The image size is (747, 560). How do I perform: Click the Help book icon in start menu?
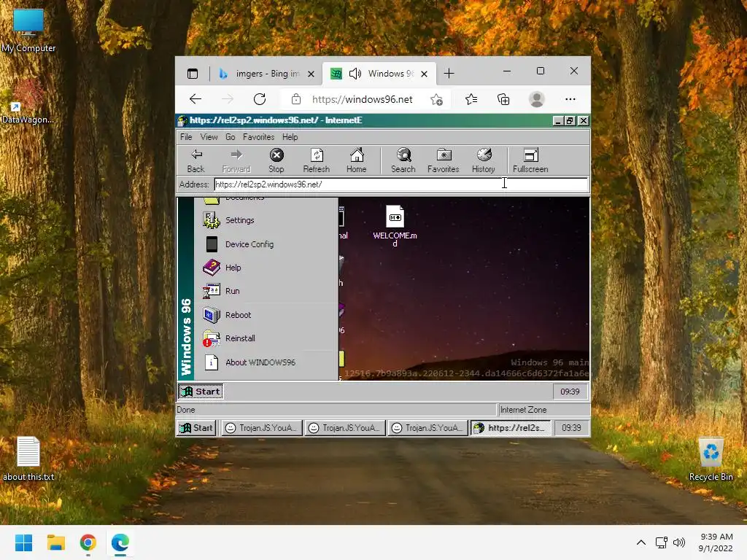tap(212, 268)
